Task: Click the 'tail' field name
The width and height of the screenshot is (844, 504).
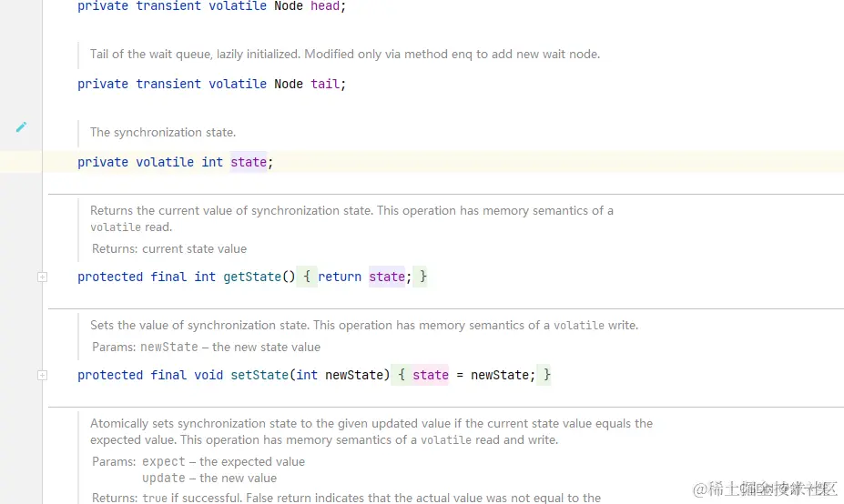Action: [325, 84]
